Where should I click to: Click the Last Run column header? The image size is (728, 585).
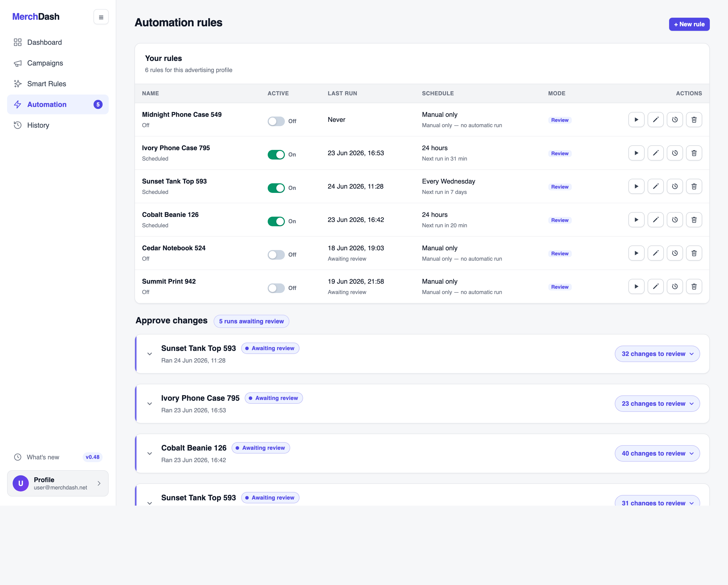click(x=342, y=94)
